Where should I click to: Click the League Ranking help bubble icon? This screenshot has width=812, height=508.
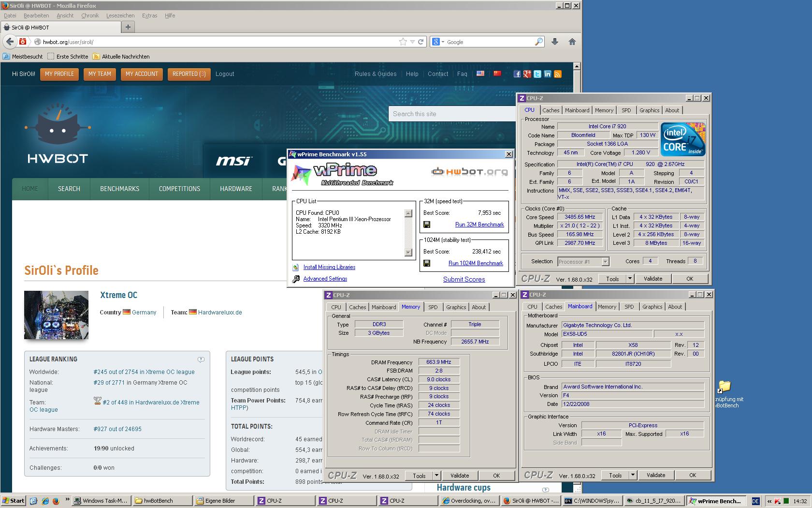tap(201, 359)
